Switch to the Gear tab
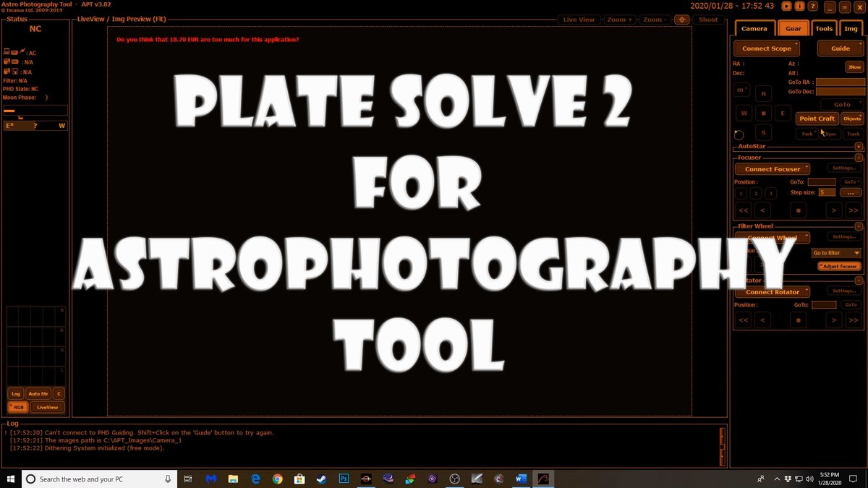 793,28
